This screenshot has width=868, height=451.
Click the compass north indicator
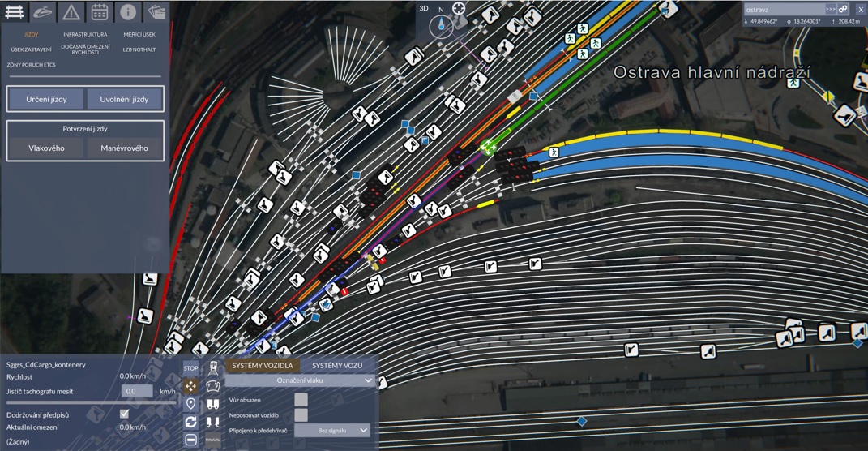[442, 24]
